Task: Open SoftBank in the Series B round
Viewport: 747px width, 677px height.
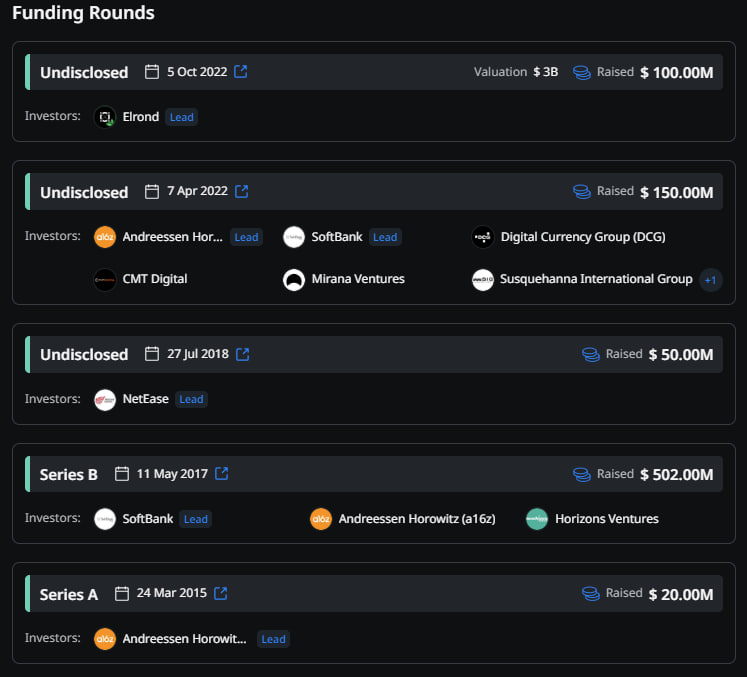Action: coord(146,519)
